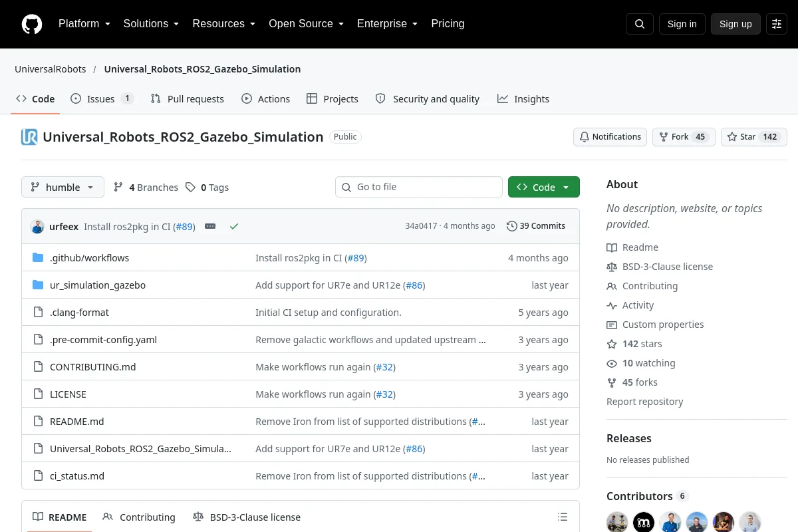Switch to the Insights tab

(523, 98)
